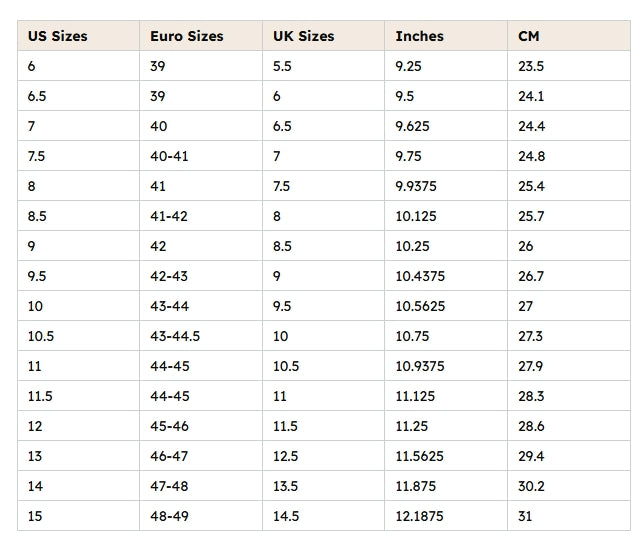
Task: Click the 11.125 inches cell
Action: pos(446,396)
